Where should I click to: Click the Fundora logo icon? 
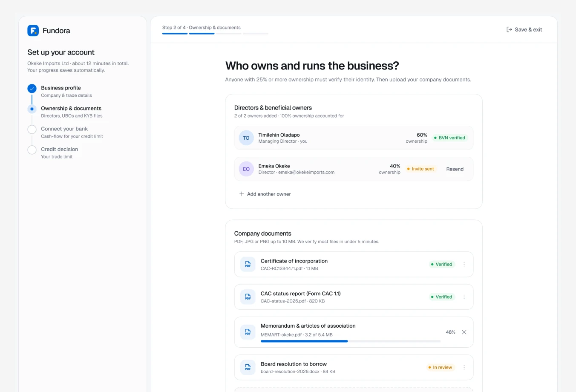pyautogui.click(x=33, y=31)
